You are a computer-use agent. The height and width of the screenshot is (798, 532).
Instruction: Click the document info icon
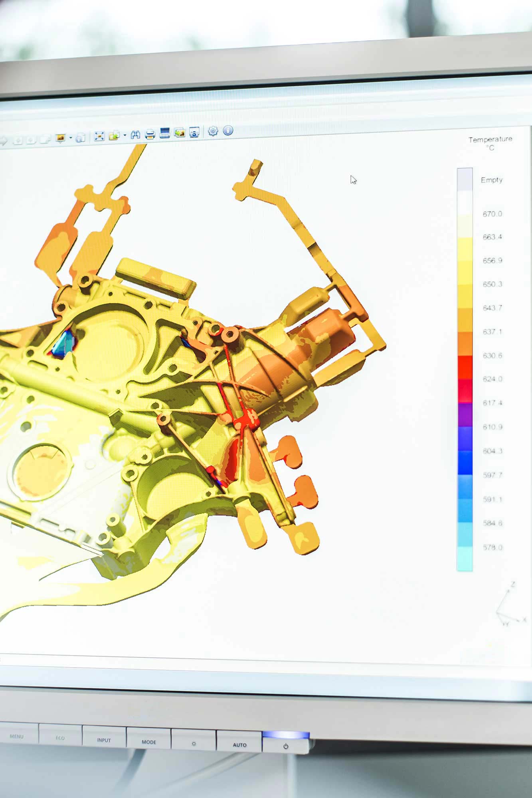pyautogui.click(x=81, y=138)
